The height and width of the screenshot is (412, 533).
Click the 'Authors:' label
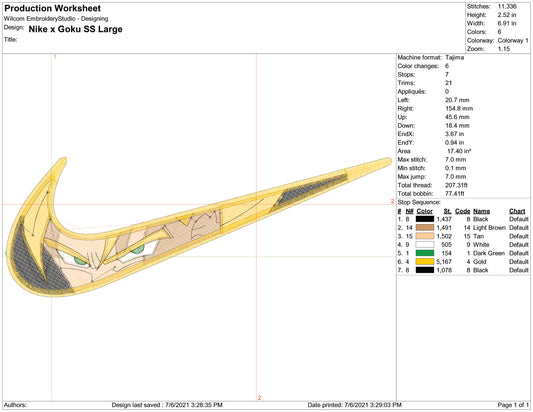[15, 405]
